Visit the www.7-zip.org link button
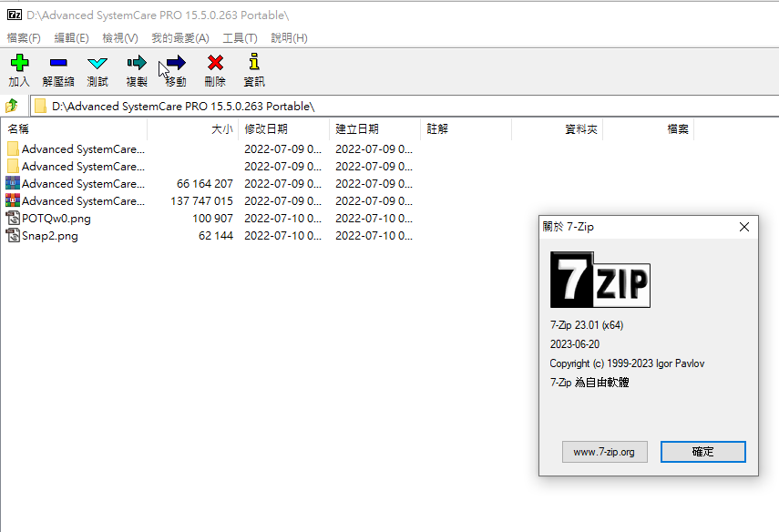The width and height of the screenshot is (779, 532). (x=604, y=451)
